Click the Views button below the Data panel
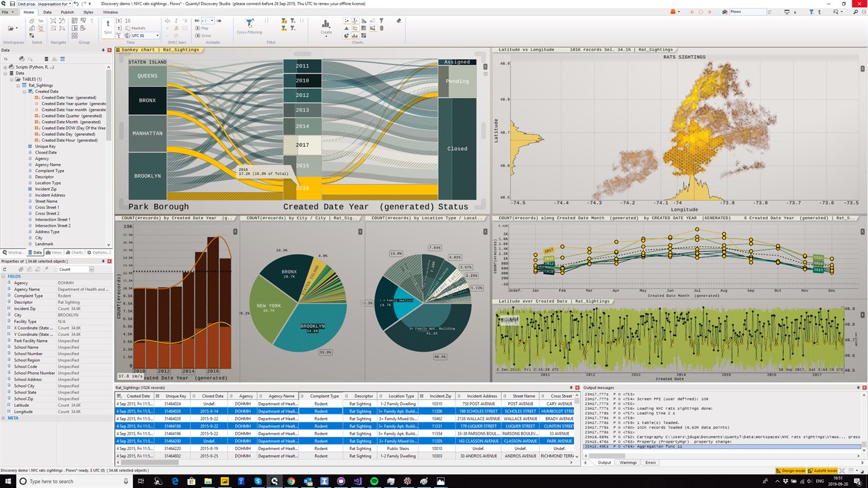Screen dimensions: 868x488 tap(53, 252)
